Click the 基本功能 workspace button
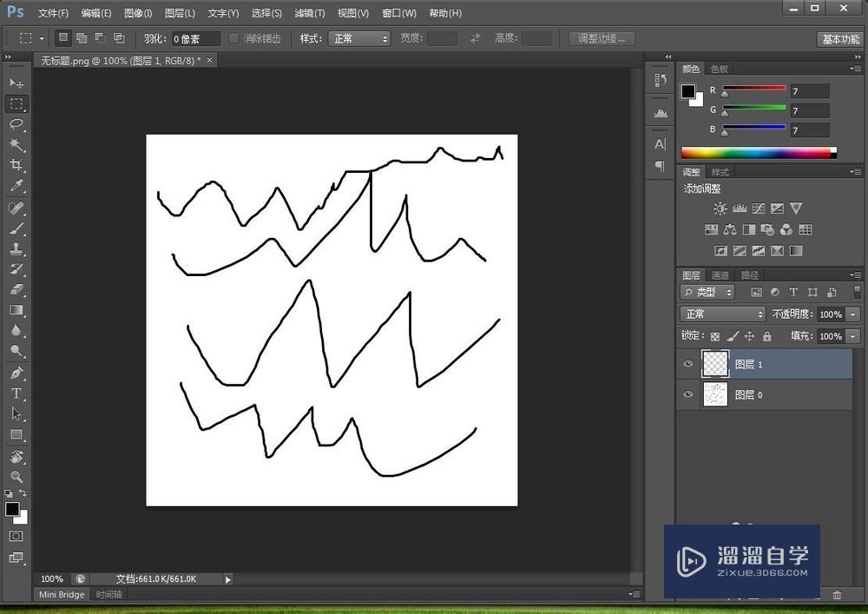This screenshot has width=868, height=614. click(x=839, y=39)
